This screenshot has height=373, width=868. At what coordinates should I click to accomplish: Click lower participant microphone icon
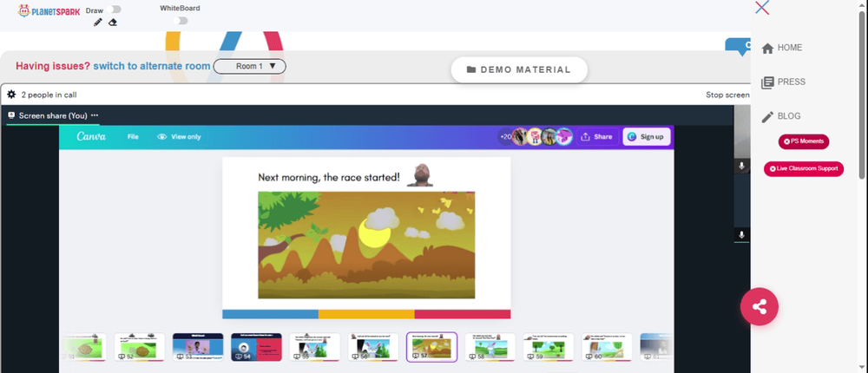click(742, 235)
